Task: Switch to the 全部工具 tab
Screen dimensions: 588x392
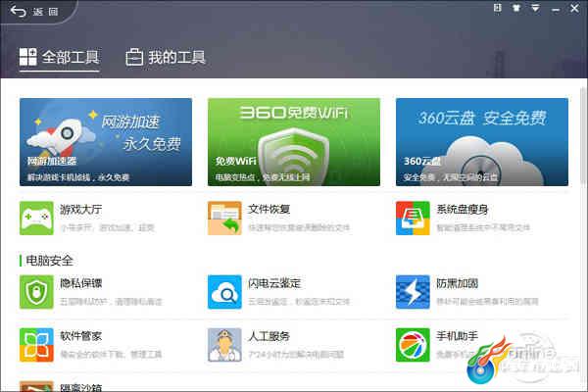Action: click(59, 58)
